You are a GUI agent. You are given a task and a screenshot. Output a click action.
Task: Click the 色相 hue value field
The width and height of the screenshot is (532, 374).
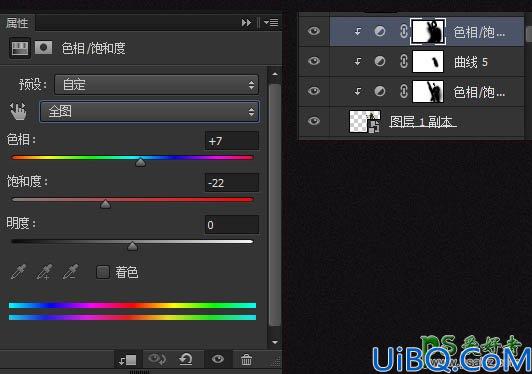[232, 141]
